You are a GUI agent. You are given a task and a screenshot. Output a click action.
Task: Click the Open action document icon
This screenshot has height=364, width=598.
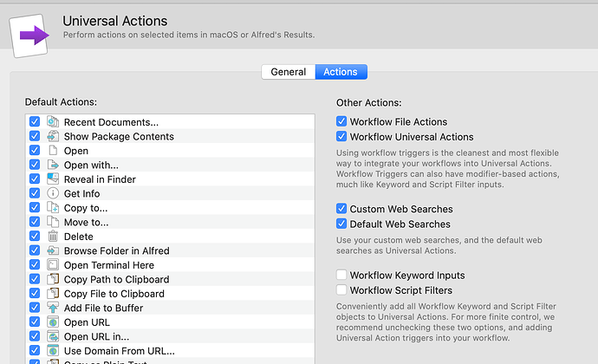53,150
